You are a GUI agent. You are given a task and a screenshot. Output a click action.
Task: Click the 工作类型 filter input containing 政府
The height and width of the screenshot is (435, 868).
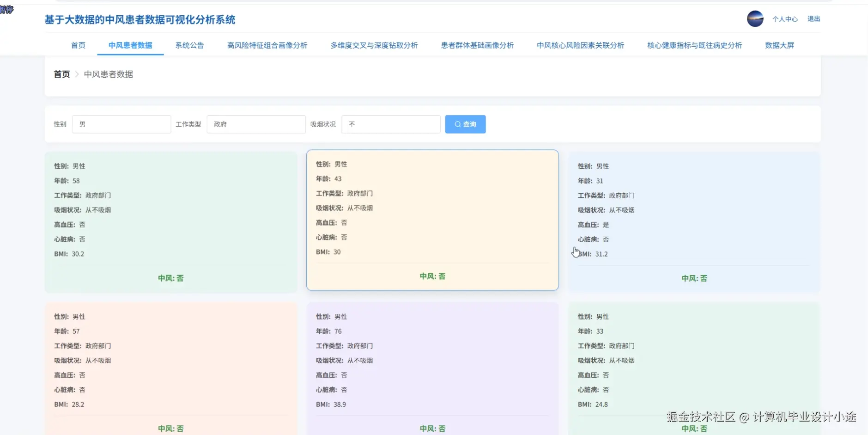pos(256,124)
